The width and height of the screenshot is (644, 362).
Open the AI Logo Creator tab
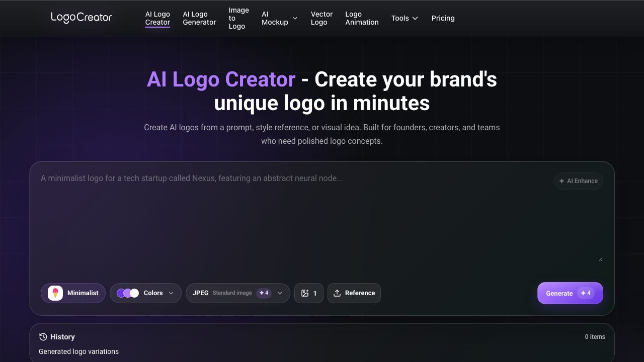click(157, 18)
